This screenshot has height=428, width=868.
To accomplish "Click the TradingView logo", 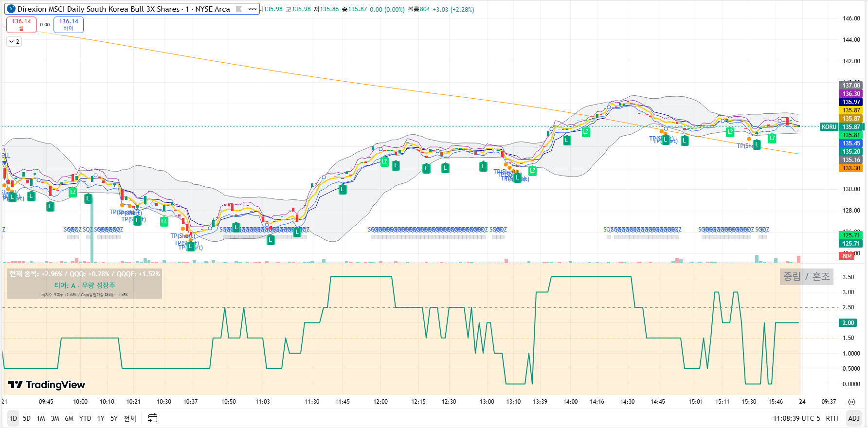I will point(47,385).
